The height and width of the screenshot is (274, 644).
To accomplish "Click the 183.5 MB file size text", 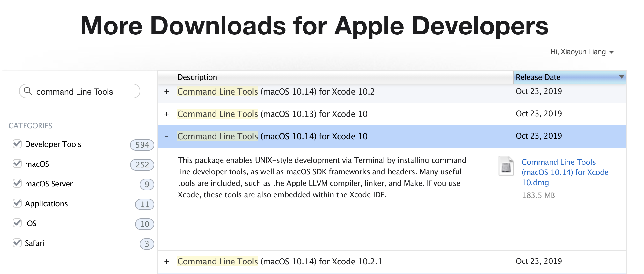I will [x=538, y=195].
